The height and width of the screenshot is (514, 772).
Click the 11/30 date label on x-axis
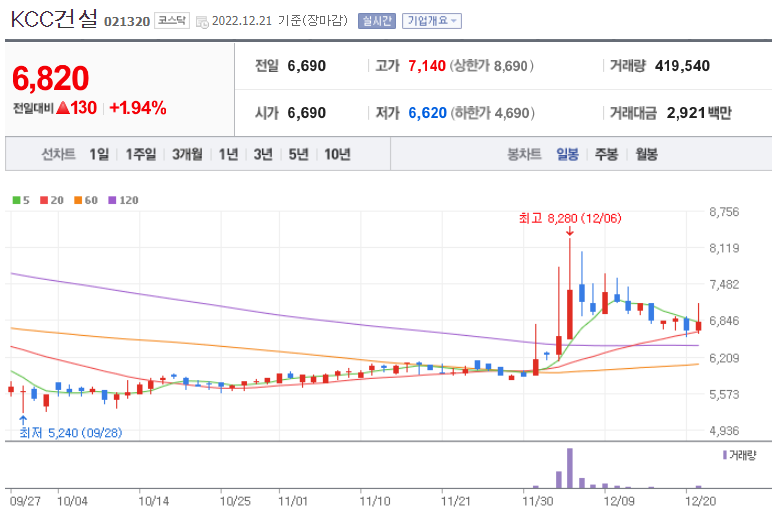pos(538,501)
